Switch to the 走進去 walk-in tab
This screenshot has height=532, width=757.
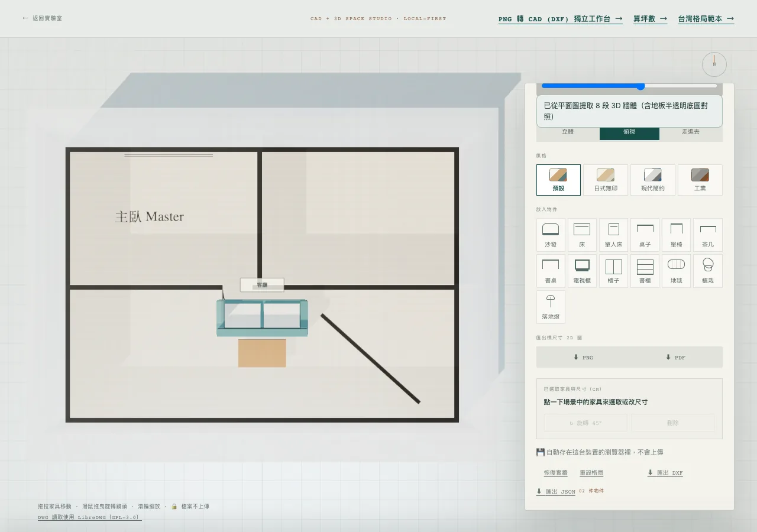point(691,134)
